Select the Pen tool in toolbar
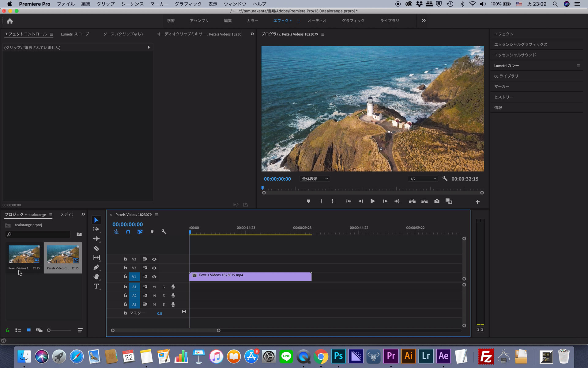The width and height of the screenshot is (588, 368). tap(96, 267)
